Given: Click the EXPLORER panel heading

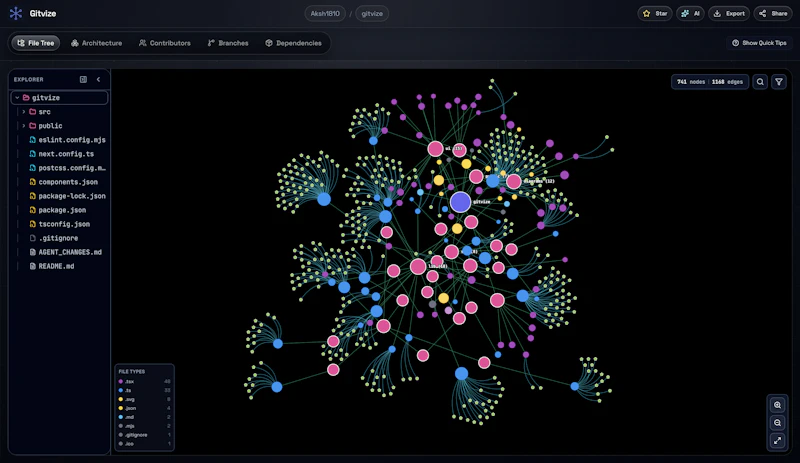Looking at the screenshot, I should pos(29,79).
